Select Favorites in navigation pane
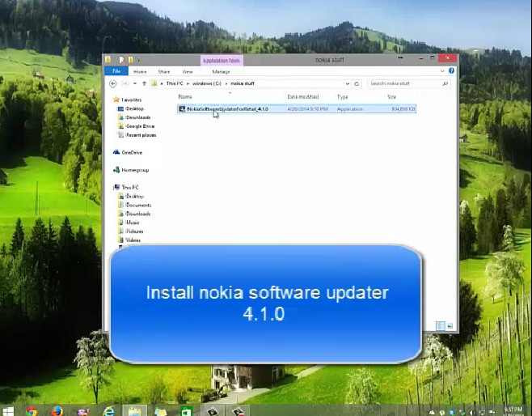 tap(127, 100)
